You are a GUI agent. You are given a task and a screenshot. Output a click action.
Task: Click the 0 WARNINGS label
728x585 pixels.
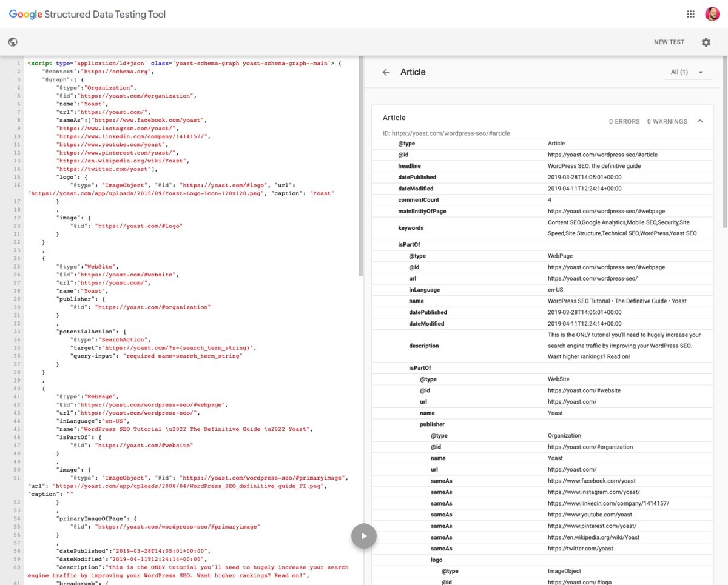[667, 122]
